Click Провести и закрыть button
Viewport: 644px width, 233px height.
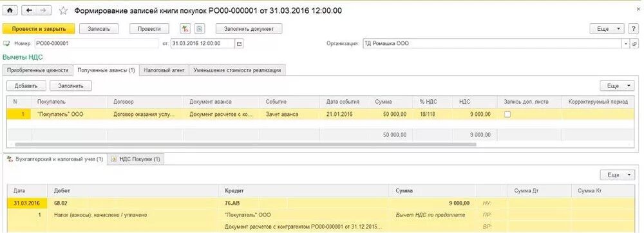pyautogui.click(x=39, y=29)
